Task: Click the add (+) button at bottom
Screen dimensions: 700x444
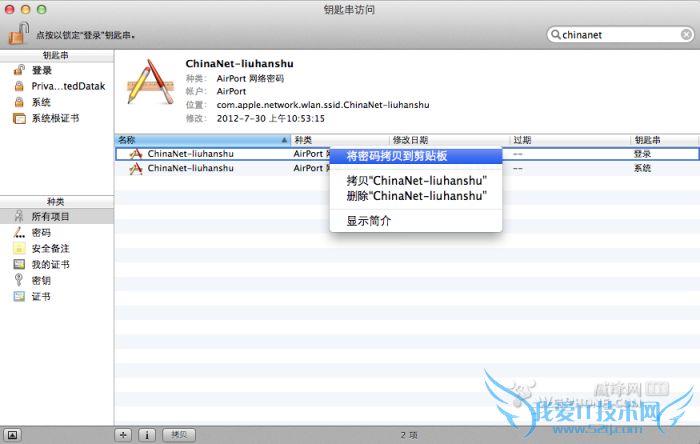Action: (x=123, y=435)
